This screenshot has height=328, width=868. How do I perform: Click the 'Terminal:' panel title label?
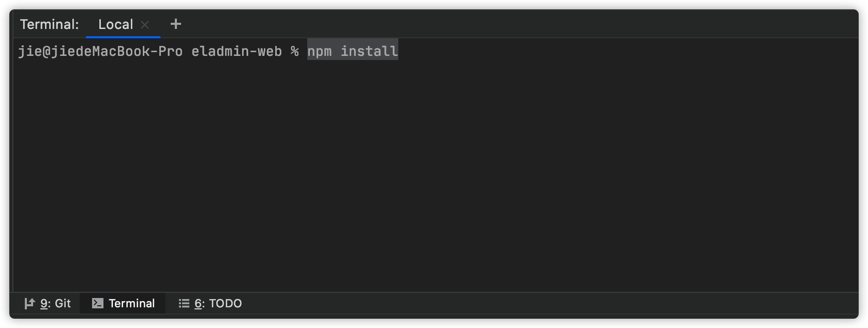tap(49, 24)
